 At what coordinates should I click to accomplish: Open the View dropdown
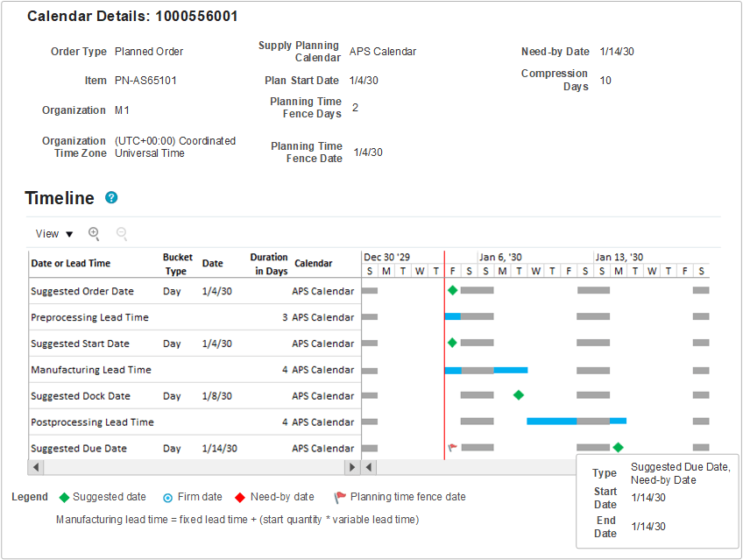click(x=46, y=234)
